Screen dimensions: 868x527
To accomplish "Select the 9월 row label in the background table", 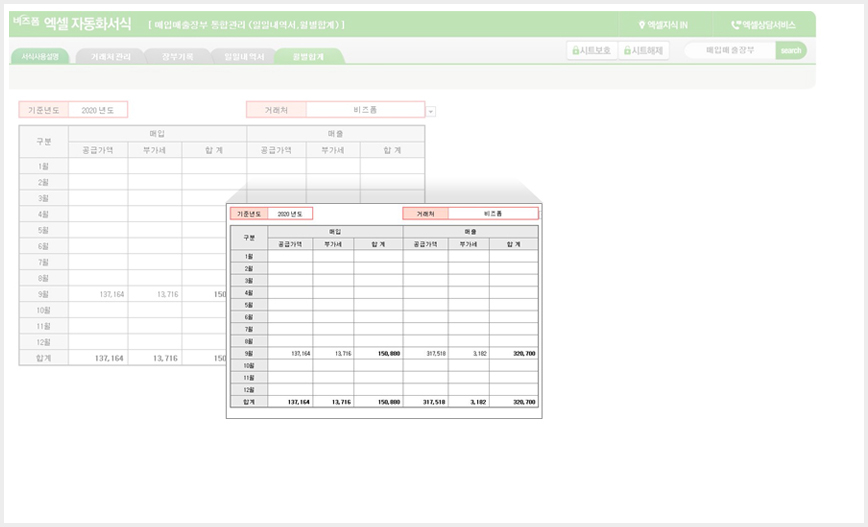I will pos(44,294).
